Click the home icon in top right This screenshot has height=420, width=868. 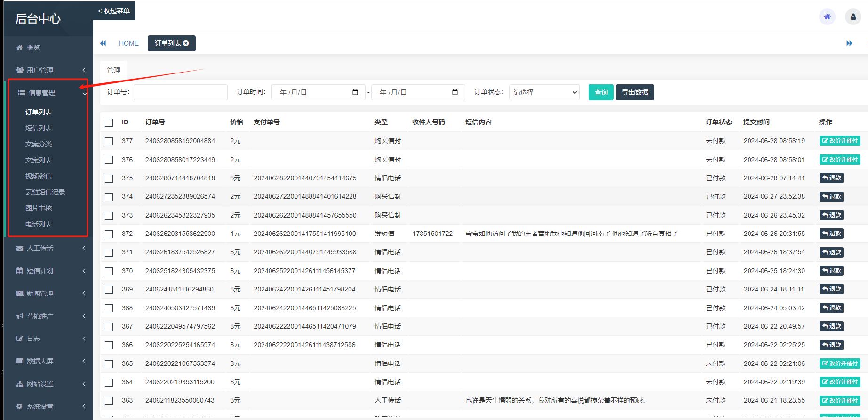(827, 16)
